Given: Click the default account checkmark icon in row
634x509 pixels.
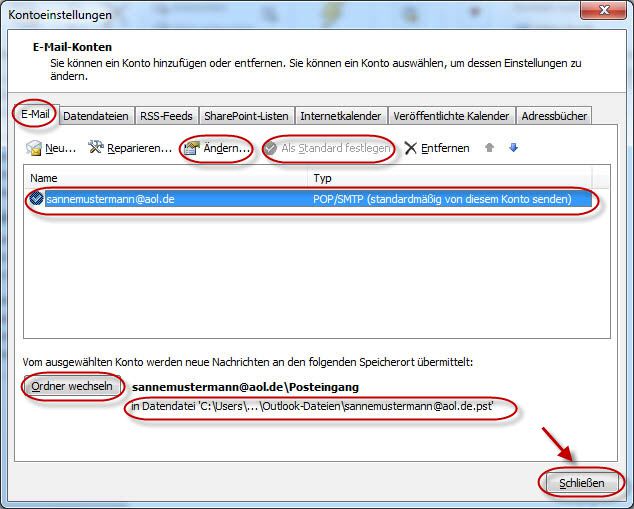Looking at the screenshot, I should pos(36,199).
